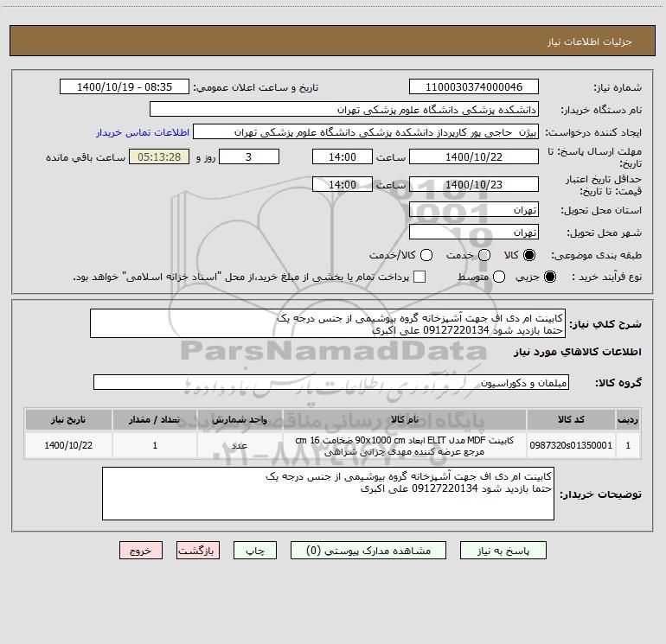This screenshot has width=666, height=644.
Task: Click the اطلاعات کالاهای مورد نیاز heading
Action: (578, 352)
